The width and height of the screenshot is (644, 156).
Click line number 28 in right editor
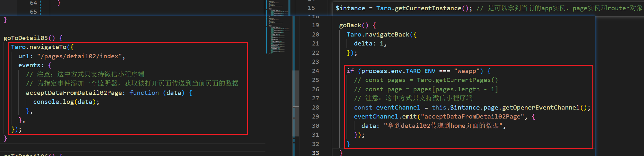click(x=315, y=108)
